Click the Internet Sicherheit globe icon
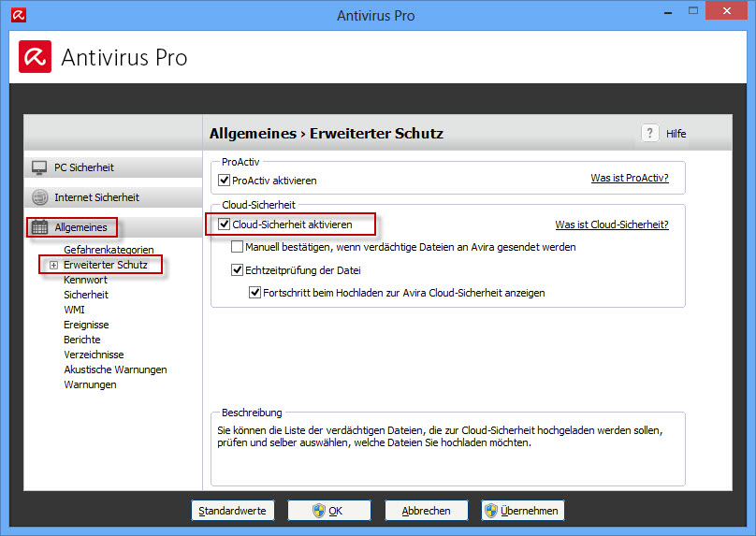The image size is (756, 536). [x=39, y=197]
